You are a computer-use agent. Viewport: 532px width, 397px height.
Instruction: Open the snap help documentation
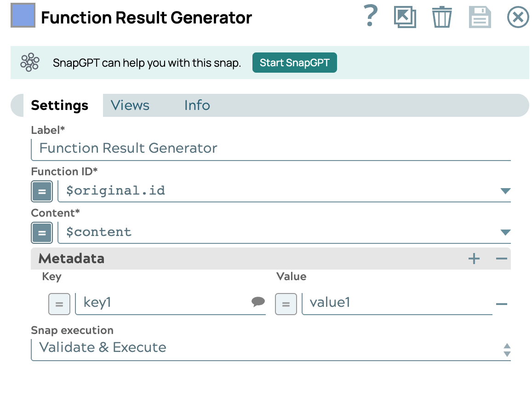(371, 17)
